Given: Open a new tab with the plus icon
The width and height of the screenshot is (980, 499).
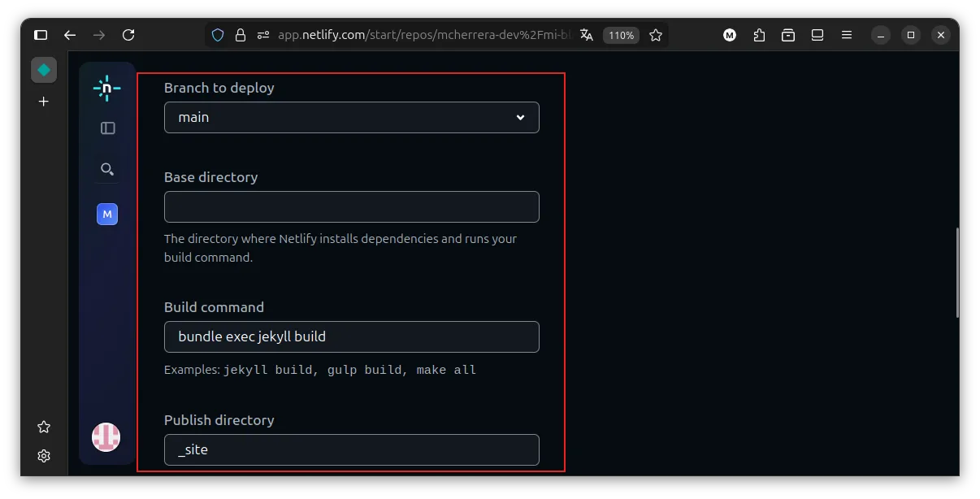Looking at the screenshot, I should click(x=44, y=102).
